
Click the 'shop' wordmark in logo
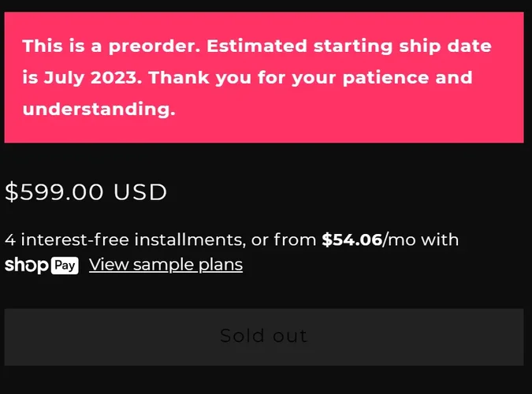coord(26,266)
